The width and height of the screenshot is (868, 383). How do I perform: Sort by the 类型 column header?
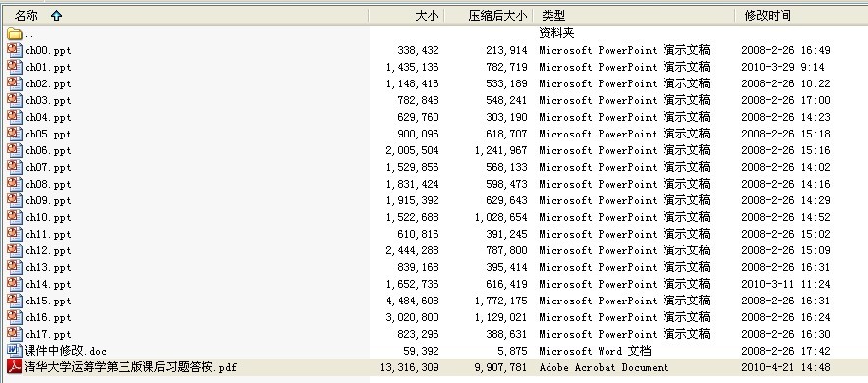pos(635,16)
